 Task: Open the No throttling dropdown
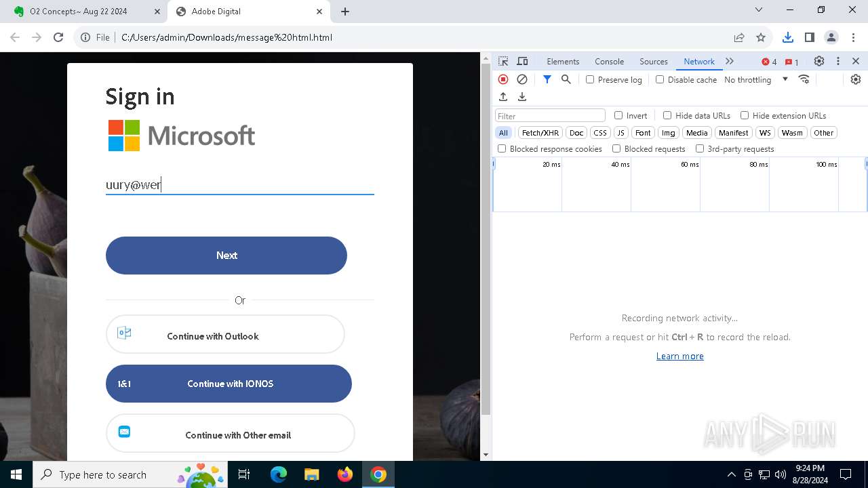pos(756,79)
